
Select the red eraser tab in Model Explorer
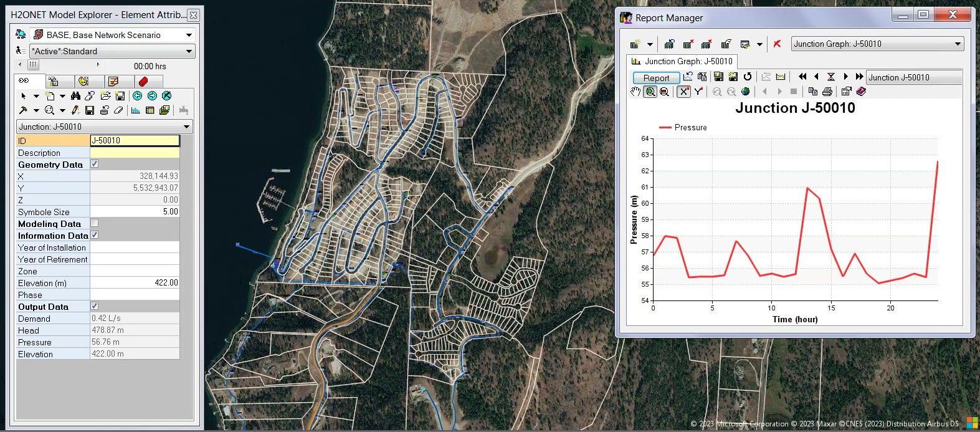(148, 81)
